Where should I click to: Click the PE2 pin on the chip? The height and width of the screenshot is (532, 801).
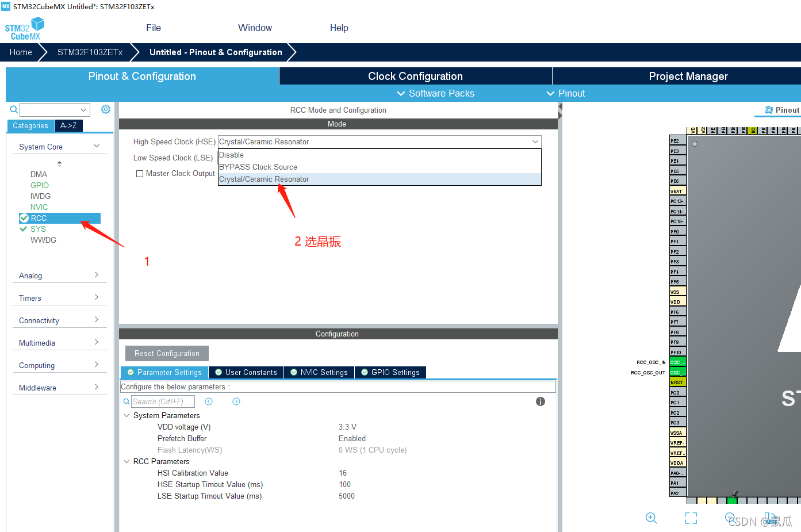677,141
